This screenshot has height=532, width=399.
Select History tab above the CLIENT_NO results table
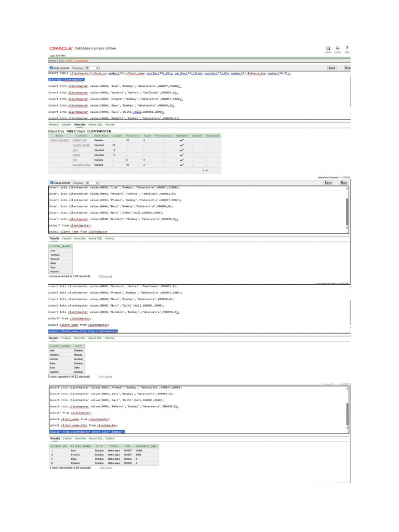[110, 438]
